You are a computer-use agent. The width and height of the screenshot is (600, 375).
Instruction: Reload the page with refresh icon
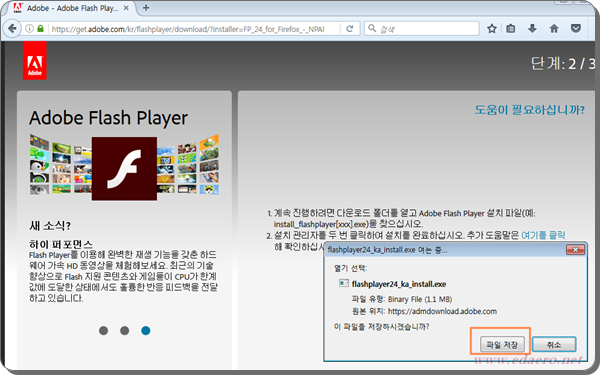(x=349, y=29)
